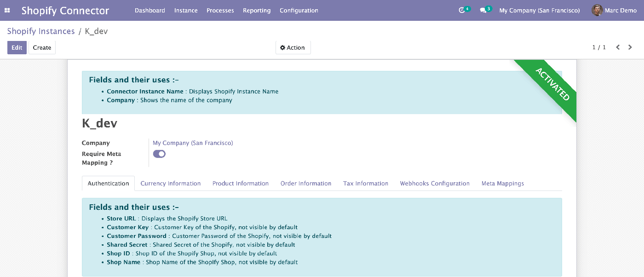This screenshot has width=644, height=277.
Task: Go to next record arrow
Action: [x=630, y=47]
